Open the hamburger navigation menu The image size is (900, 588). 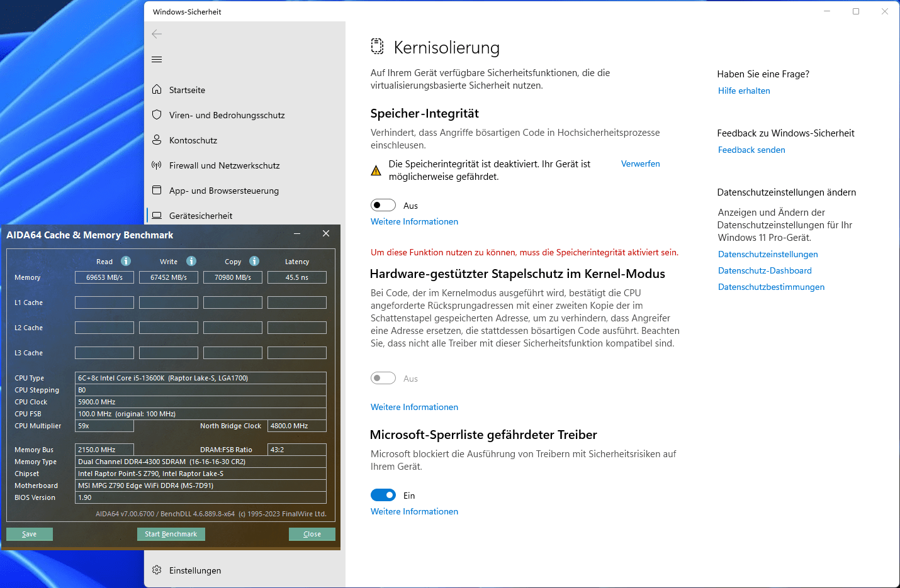(157, 60)
